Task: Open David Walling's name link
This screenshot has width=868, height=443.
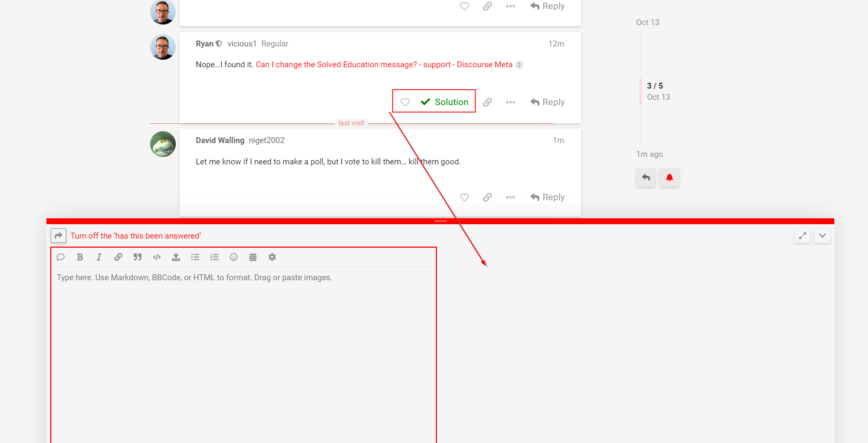Action: [220, 140]
